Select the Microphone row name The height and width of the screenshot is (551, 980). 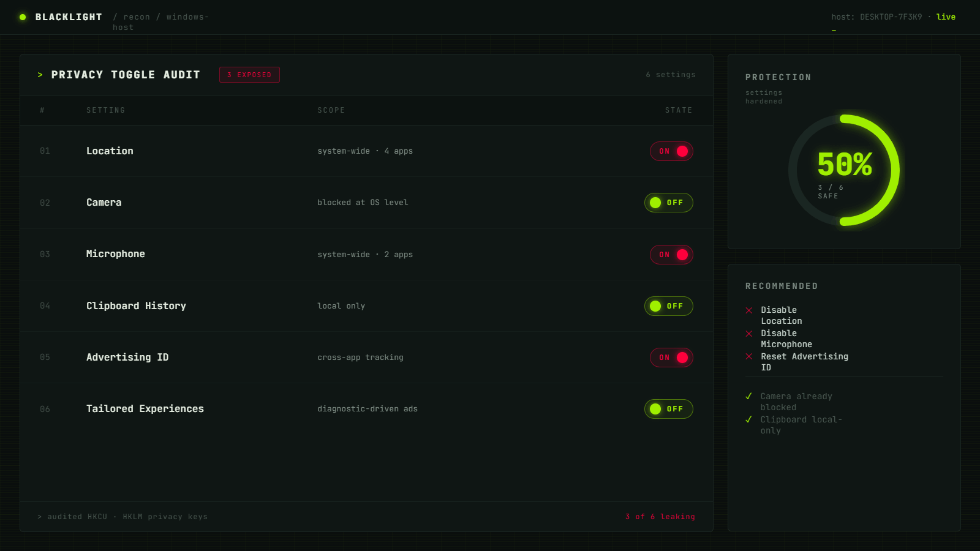[x=116, y=254]
